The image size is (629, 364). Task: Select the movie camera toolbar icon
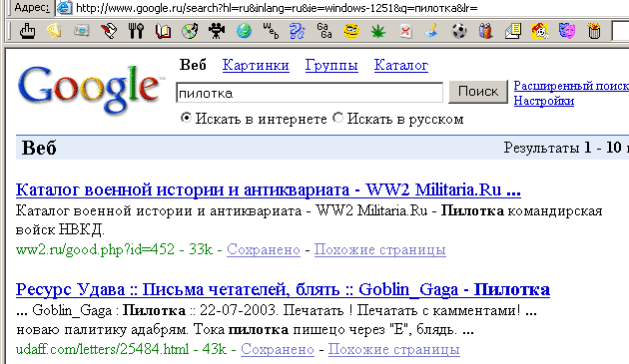[217, 31]
